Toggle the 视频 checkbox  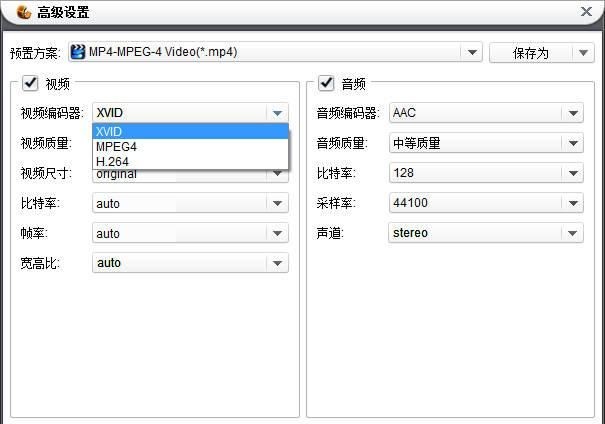point(30,83)
